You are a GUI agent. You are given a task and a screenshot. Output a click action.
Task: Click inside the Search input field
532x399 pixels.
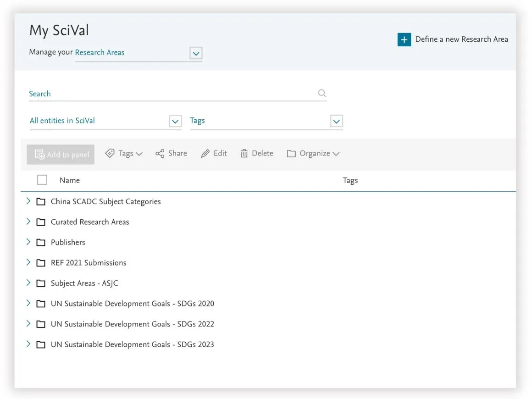[x=138, y=94]
